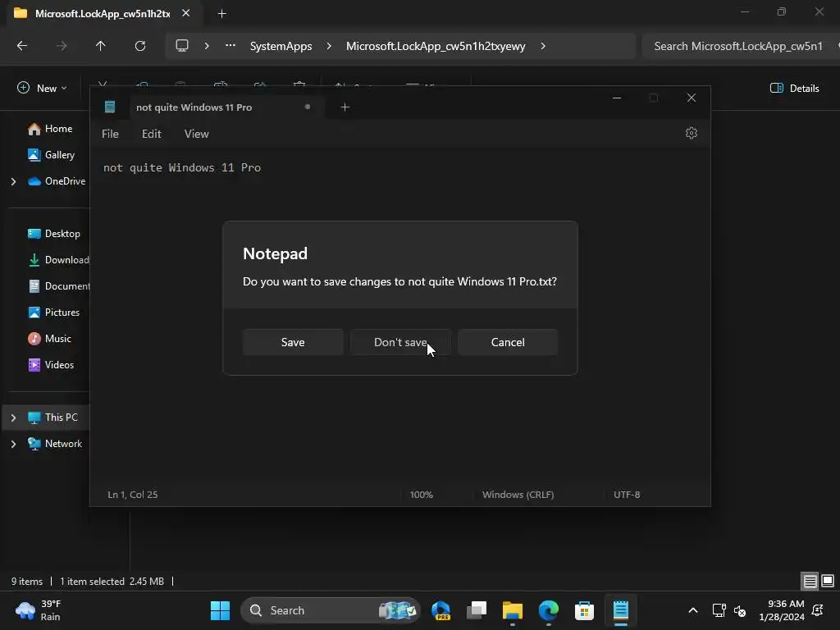Minimize the Notepad window
840x630 pixels.
click(617, 98)
